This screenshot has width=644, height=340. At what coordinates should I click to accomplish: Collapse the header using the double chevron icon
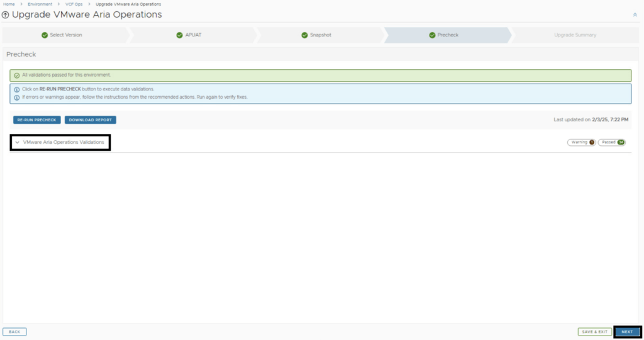[x=635, y=14]
